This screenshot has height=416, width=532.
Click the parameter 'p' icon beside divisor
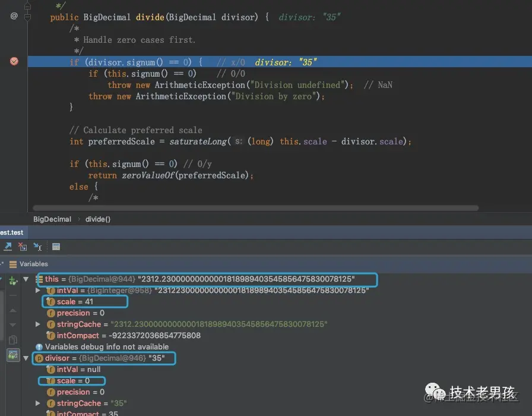coord(39,358)
